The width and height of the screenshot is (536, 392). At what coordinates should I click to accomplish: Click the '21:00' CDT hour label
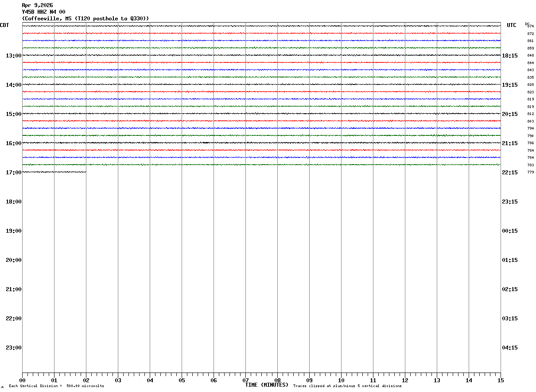point(13,289)
